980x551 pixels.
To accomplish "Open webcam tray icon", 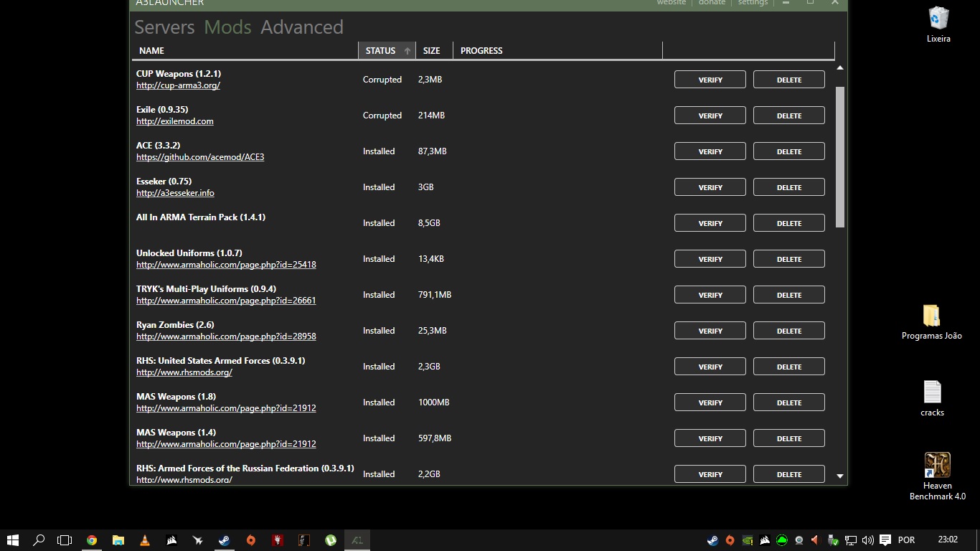I will (799, 540).
